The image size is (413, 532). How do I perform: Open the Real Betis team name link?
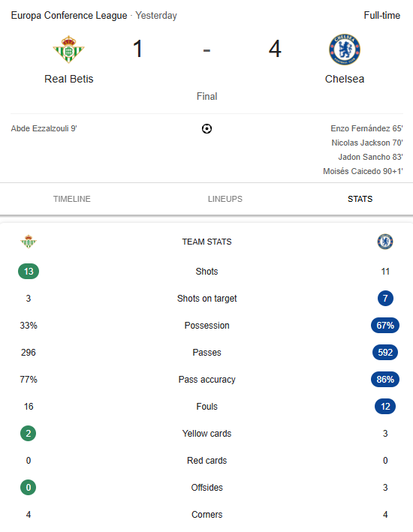pyautogui.click(x=69, y=79)
